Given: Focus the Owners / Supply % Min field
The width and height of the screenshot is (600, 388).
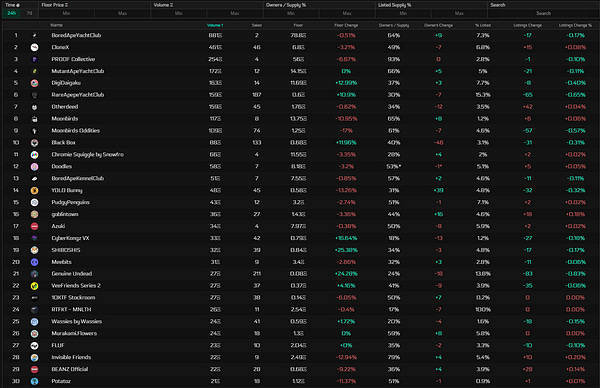Looking at the screenshot, I should 291,13.
